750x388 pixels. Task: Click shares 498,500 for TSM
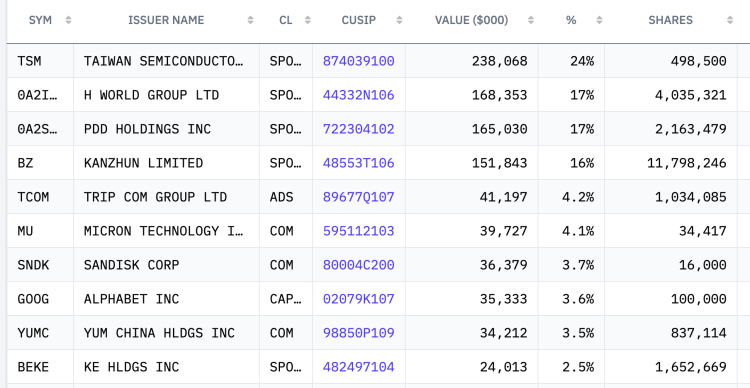(x=699, y=61)
